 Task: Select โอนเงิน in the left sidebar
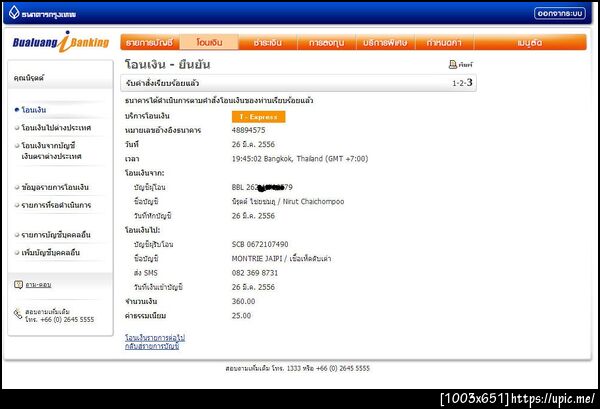click(x=34, y=110)
